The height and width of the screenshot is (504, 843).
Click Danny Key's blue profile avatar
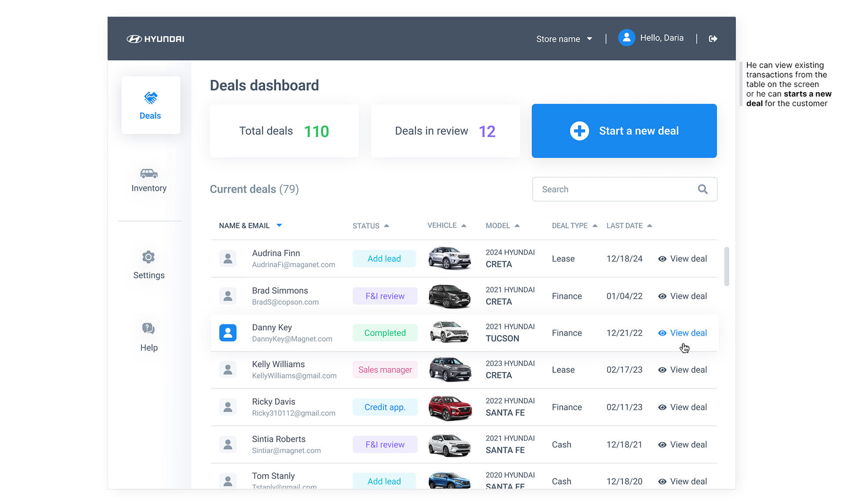228,333
